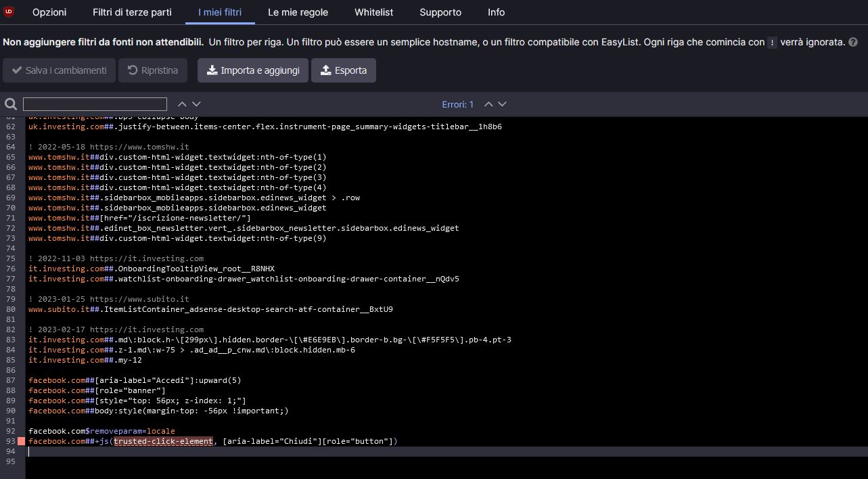Click the Errori: 1 label
The image size is (868, 479).
(458, 104)
